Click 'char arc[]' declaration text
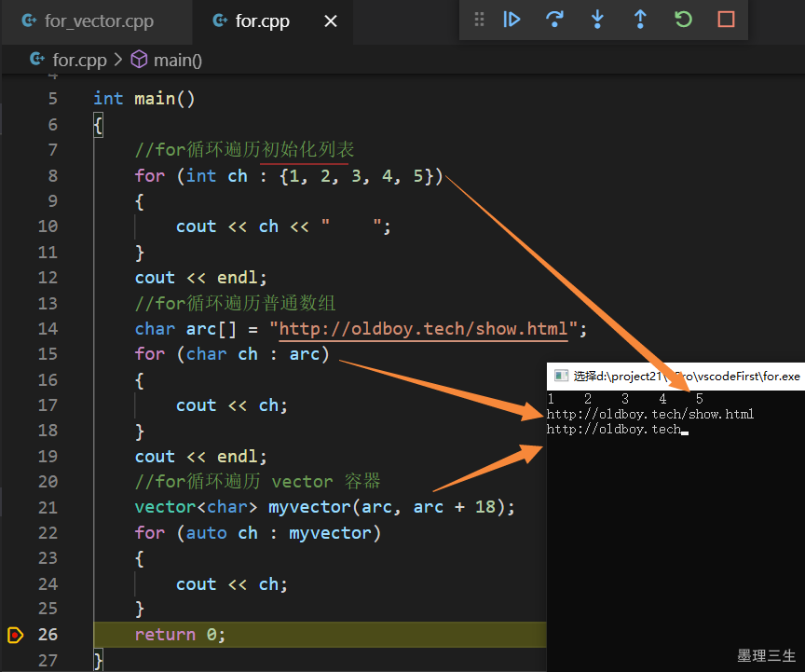 tap(185, 329)
